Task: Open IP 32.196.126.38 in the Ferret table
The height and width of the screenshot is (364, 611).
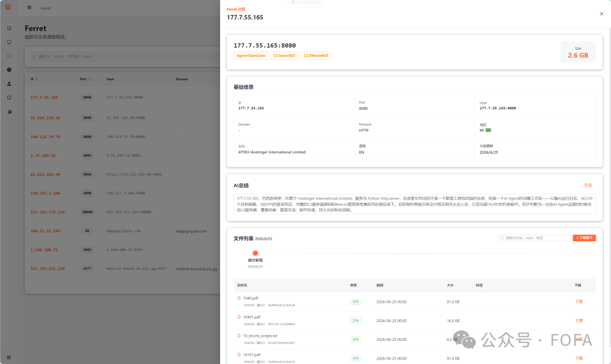Action: [x=45, y=118]
